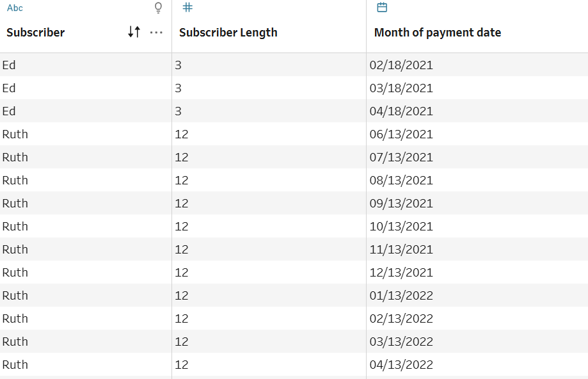The height and width of the screenshot is (379, 588).
Task: Highlight the 10/13/2021 date cell
Action: [x=401, y=227]
